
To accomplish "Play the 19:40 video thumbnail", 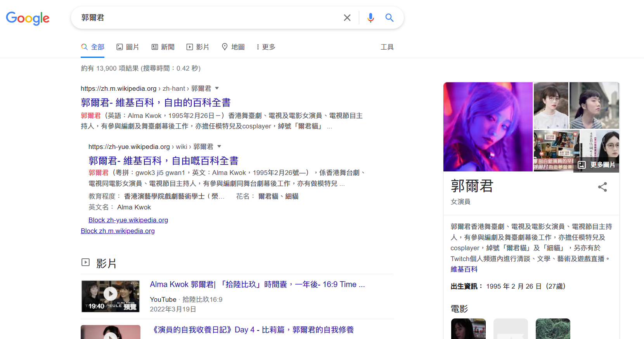I will [x=111, y=296].
